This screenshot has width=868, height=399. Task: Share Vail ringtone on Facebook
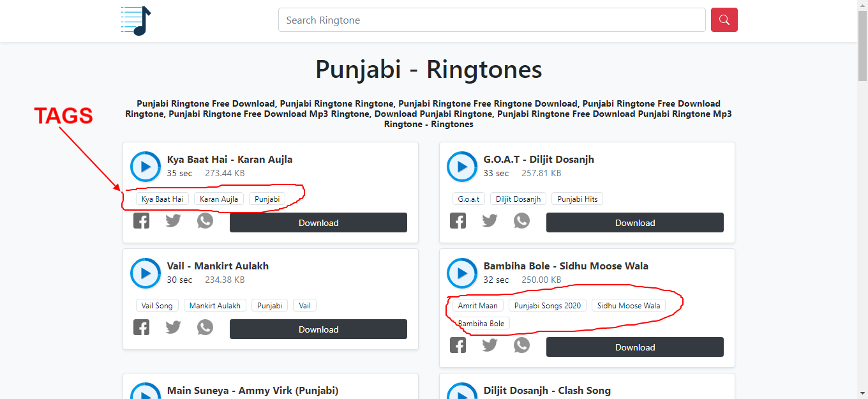pyautogui.click(x=141, y=327)
